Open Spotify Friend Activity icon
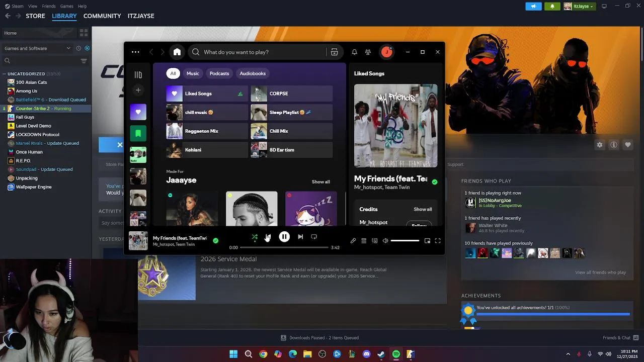Viewport: 644px width, 362px height. pyautogui.click(x=368, y=52)
